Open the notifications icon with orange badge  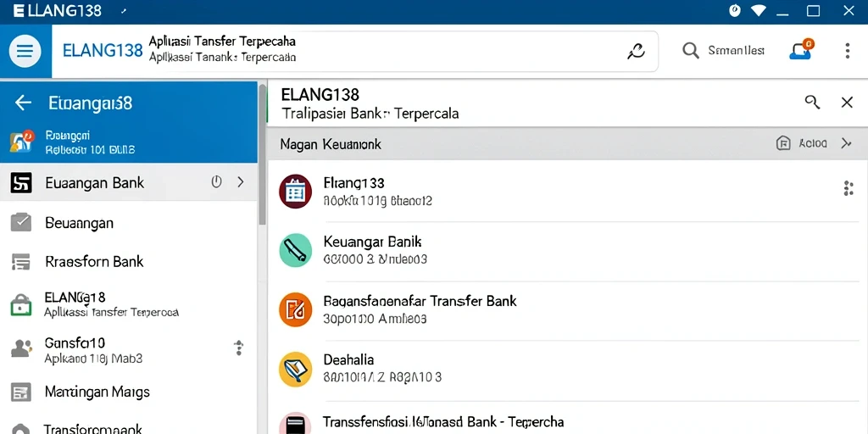click(x=800, y=50)
